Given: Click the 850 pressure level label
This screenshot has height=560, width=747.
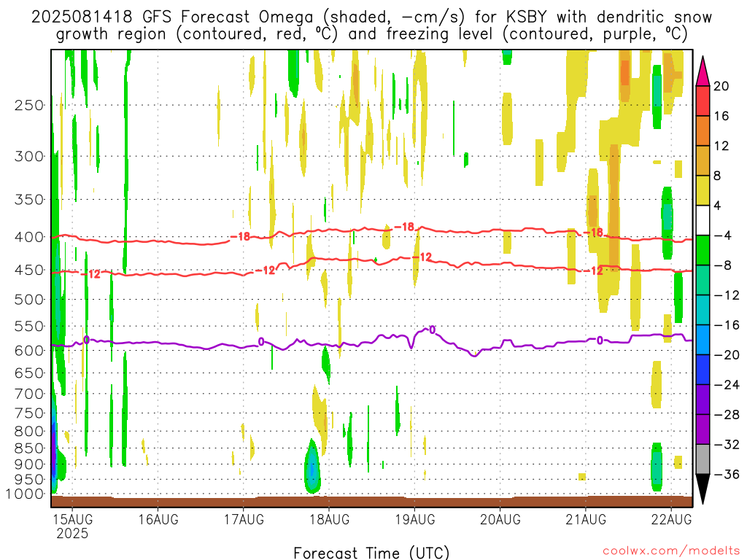Looking at the screenshot, I should [29, 448].
